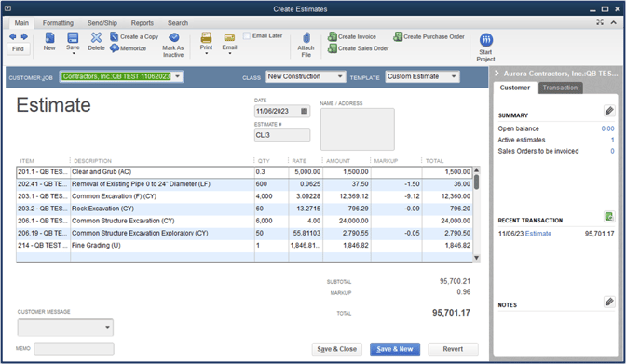Expand the Save button dropdown arrow
626x364 pixels.
pyautogui.click(x=73, y=53)
